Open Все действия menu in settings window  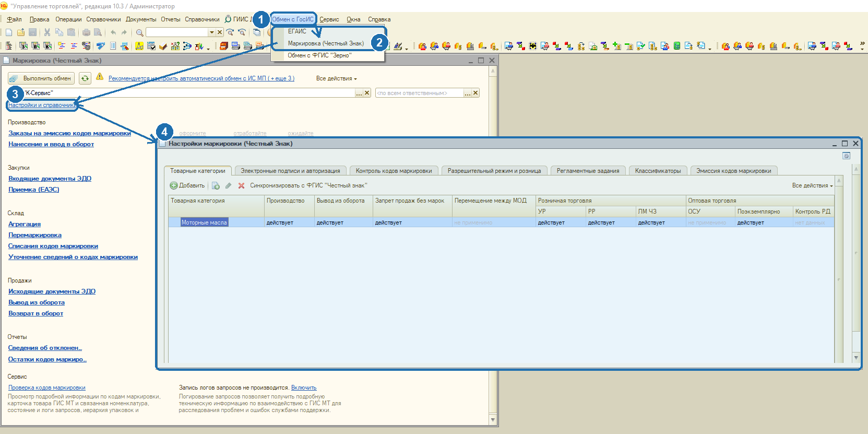[x=813, y=185]
